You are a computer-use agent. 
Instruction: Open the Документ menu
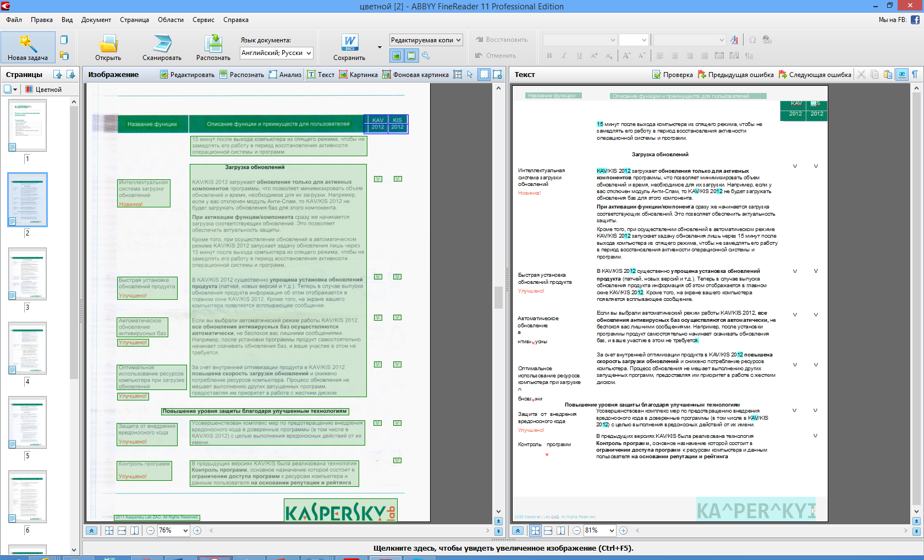[96, 20]
